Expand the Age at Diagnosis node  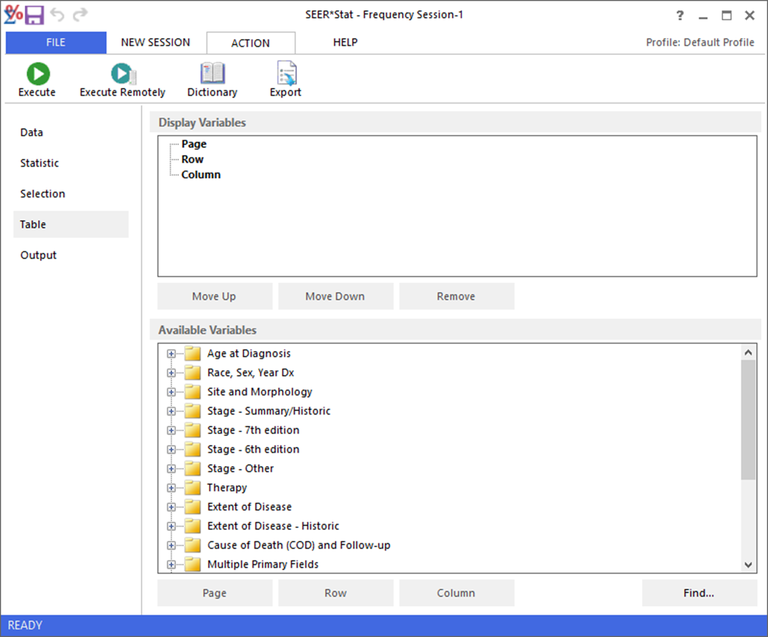click(171, 354)
